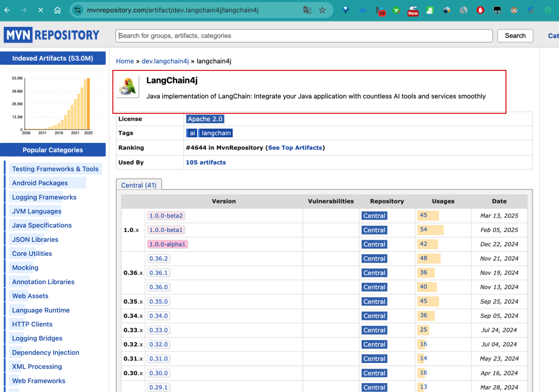This screenshot has height=392, width=559.
Task: Click the extension icon with red 29 badge
Action: click(x=380, y=10)
